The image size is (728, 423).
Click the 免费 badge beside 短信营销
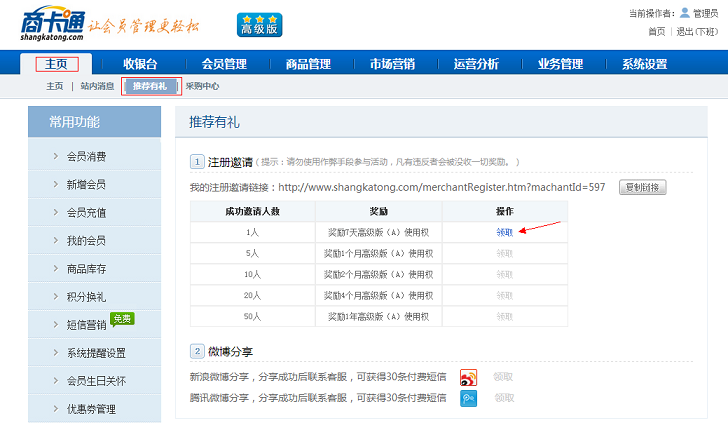click(x=122, y=319)
